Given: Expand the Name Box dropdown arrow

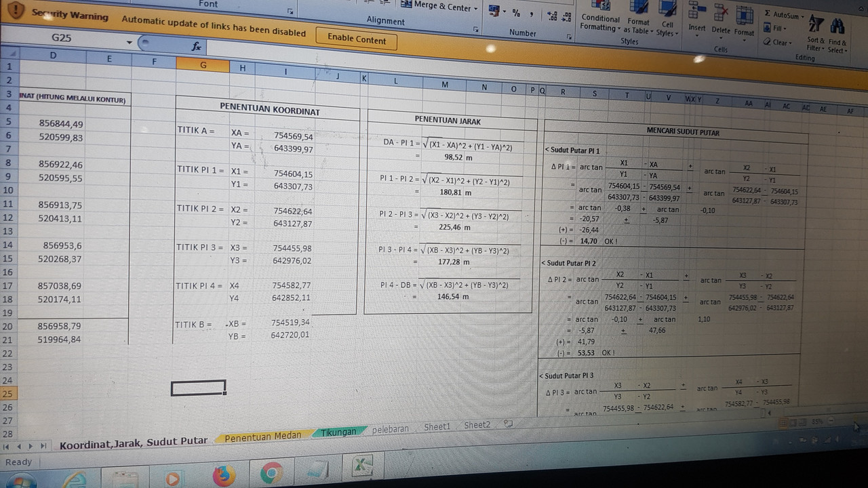Looking at the screenshot, I should (130, 42).
